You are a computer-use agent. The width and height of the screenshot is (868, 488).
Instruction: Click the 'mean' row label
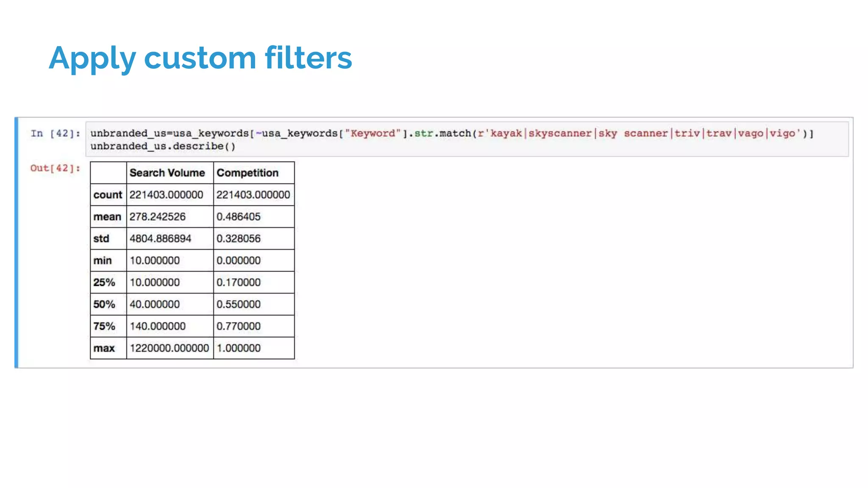pos(107,217)
